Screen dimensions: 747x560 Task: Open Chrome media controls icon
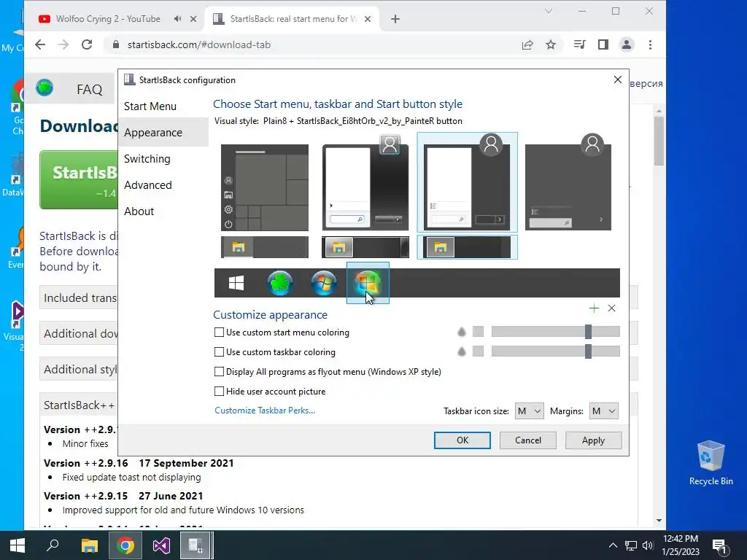pos(580,44)
